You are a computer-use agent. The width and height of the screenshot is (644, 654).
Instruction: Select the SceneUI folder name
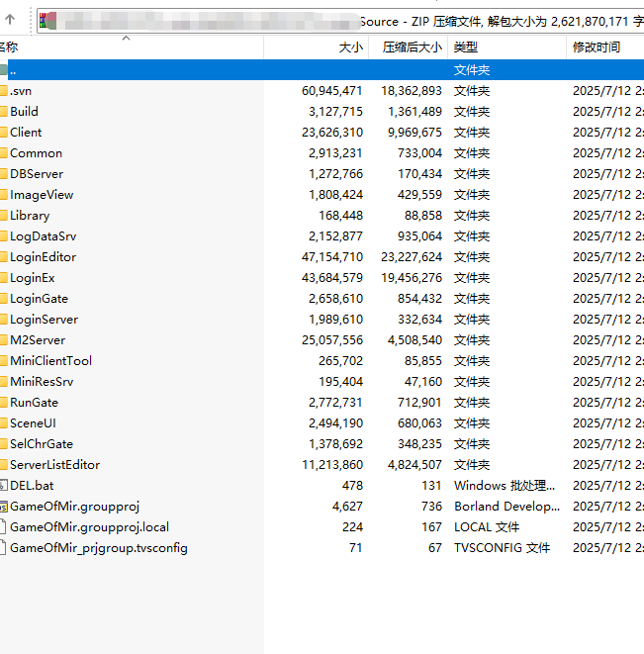pos(33,423)
